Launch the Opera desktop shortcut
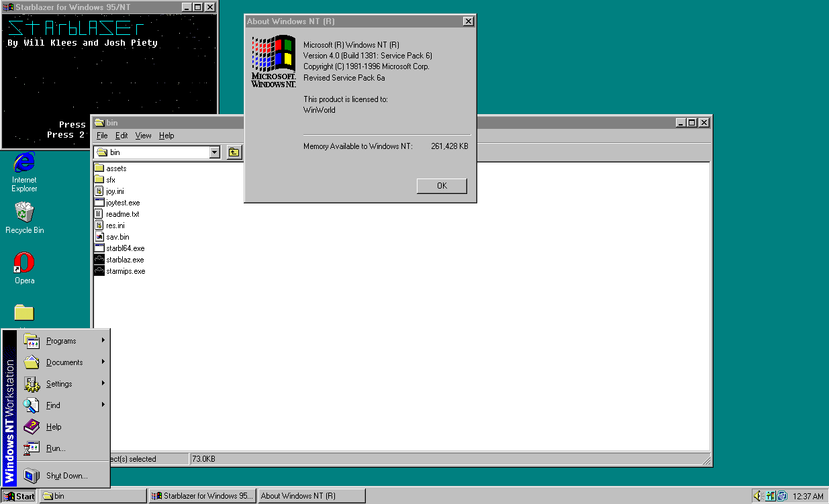The image size is (829, 504). (x=24, y=263)
